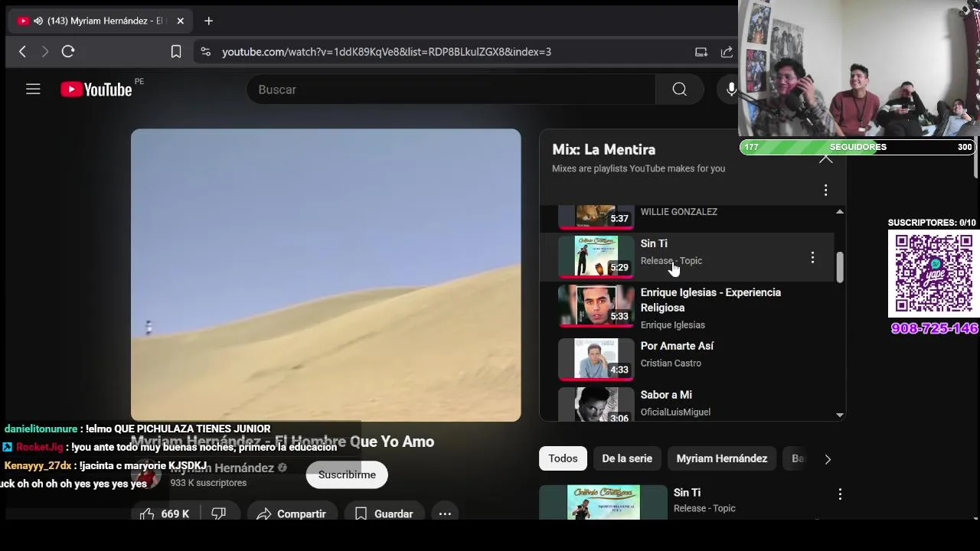The height and width of the screenshot is (551, 980).
Task: Click the OficialLuisMiguel channel name
Action: pos(675,412)
